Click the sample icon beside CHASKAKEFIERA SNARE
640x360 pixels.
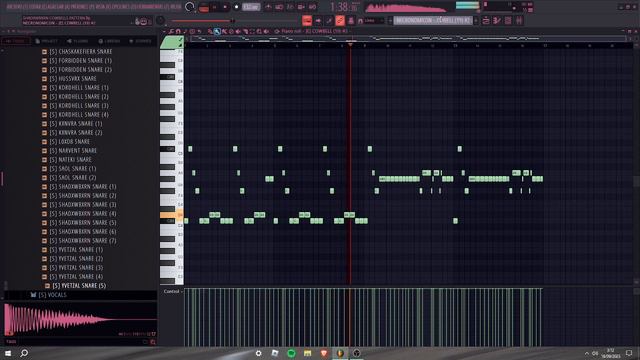[44, 52]
